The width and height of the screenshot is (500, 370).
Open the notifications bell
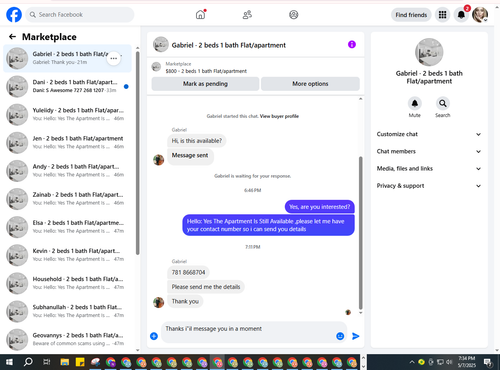[461, 15]
